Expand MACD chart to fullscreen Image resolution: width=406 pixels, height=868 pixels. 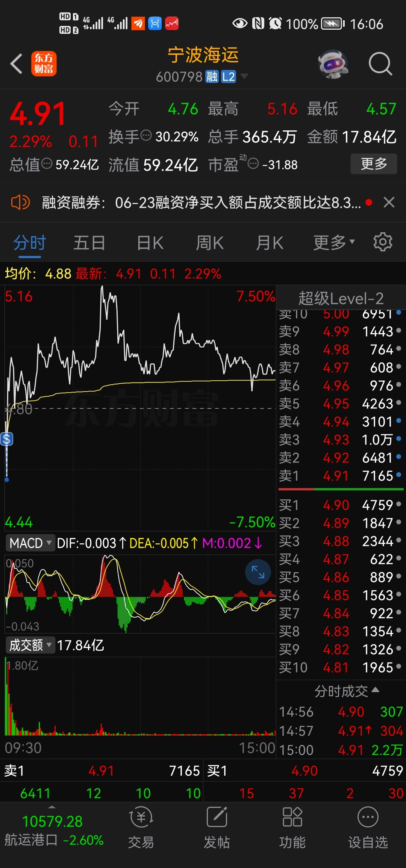[258, 572]
